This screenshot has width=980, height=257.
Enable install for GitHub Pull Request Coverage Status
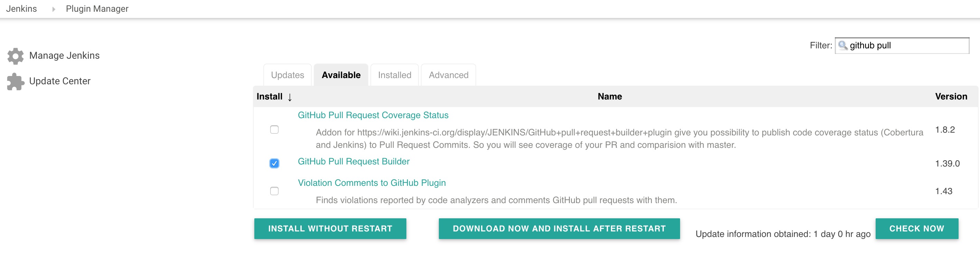pos(274,130)
